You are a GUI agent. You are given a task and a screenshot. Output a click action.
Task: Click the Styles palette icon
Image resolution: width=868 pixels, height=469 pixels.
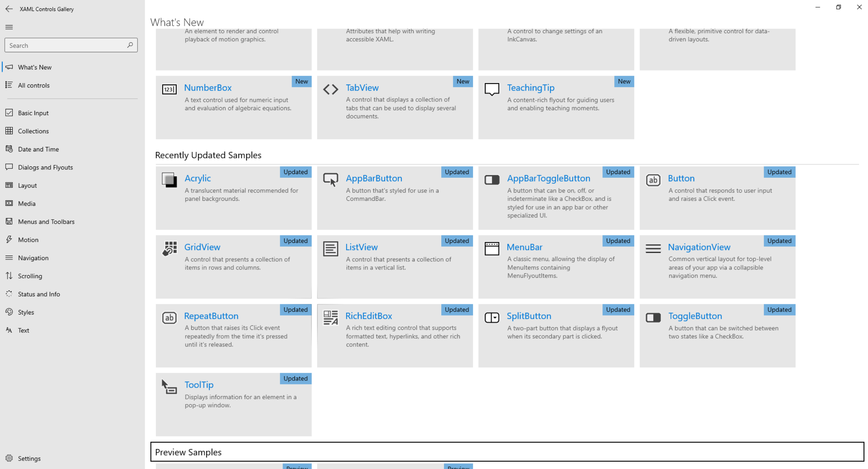[x=9, y=312]
